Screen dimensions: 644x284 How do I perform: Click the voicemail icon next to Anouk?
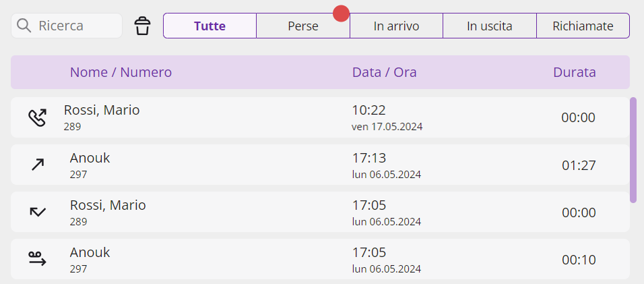coord(37,259)
